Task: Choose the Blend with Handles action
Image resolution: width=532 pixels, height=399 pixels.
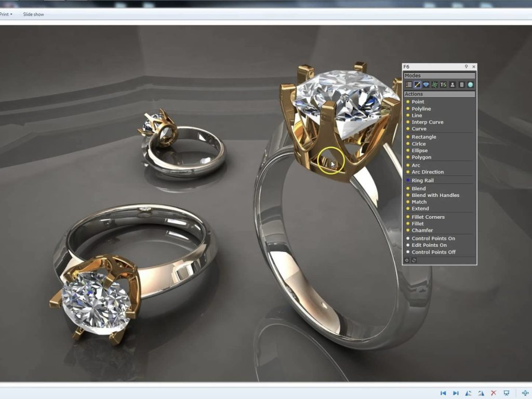Action: pyautogui.click(x=435, y=195)
